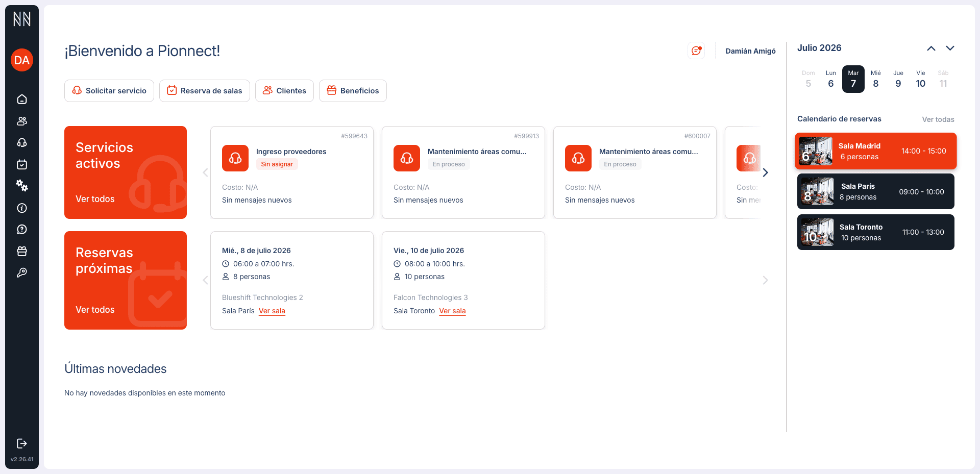Open the users icon in sidebar
Image resolution: width=980 pixels, height=474 pixels.
(x=22, y=121)
